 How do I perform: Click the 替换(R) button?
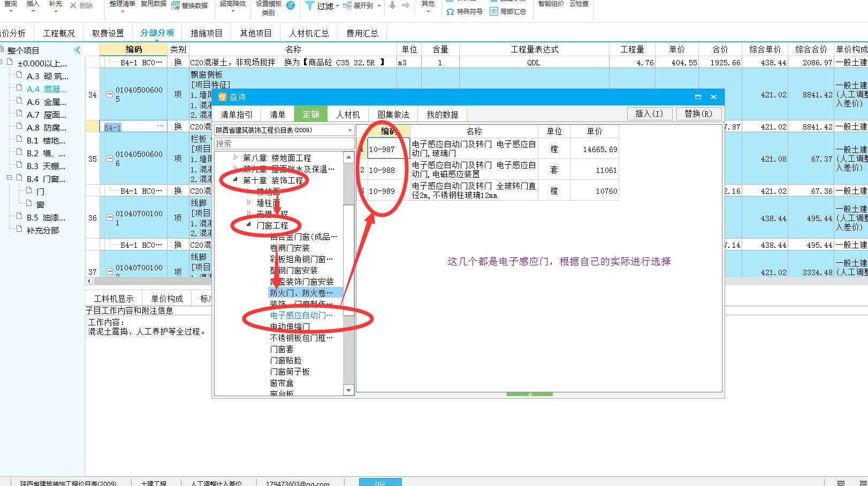[698, 113]
